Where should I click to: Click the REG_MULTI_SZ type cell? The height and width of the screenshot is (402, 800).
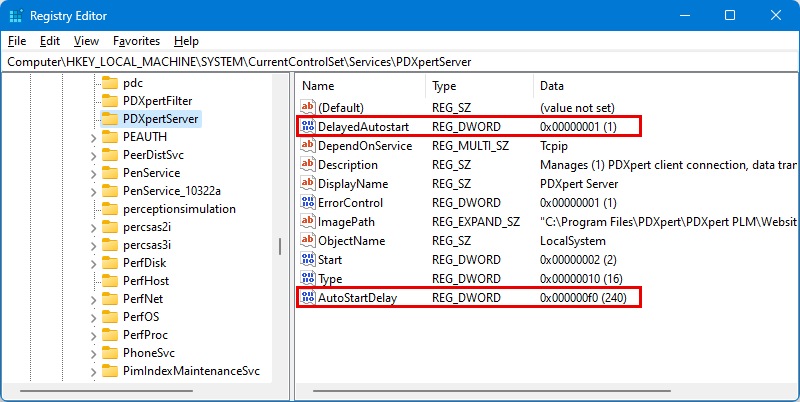470,146
